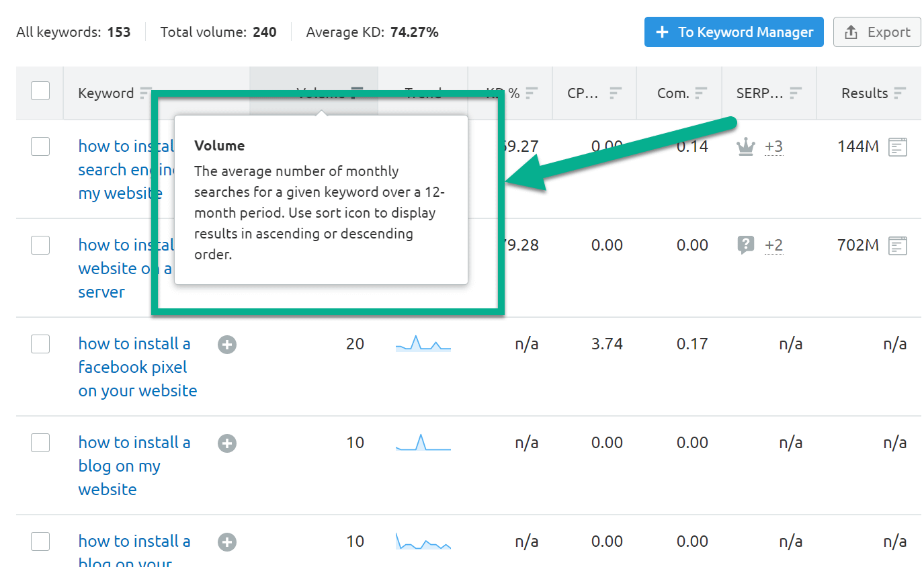Check the facebook pixel keyword row checkbox
The image size is (924, 567).
coord(40,344)
